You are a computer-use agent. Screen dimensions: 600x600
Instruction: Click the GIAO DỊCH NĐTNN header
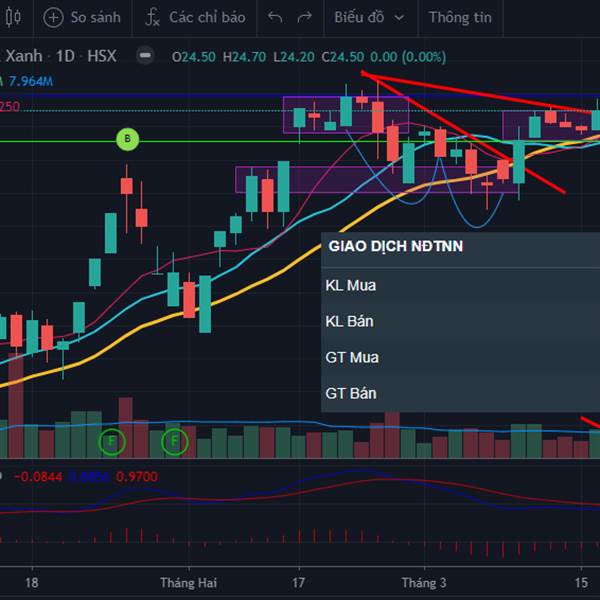tap(396, 246)
